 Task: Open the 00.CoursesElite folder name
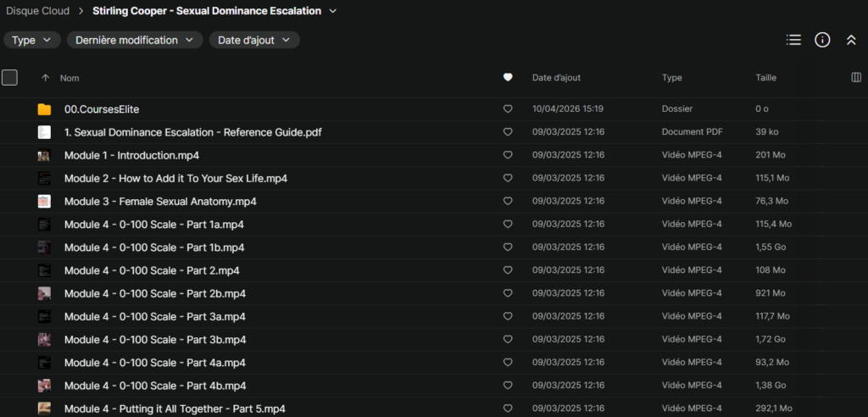coord(102,109)
